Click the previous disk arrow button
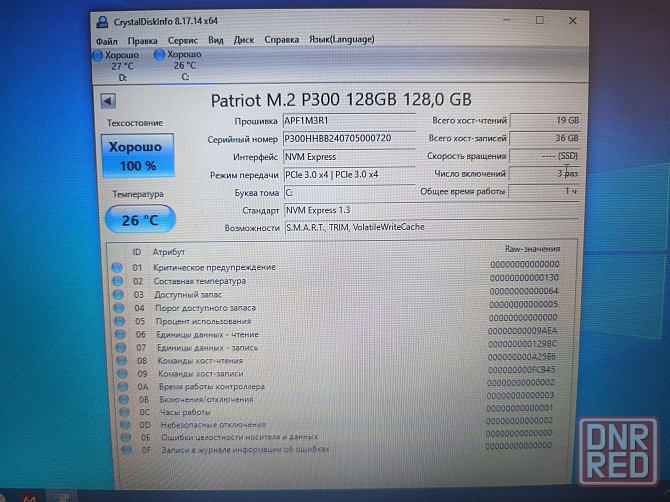This screenshot has height=502, width=670. [x=108, y=101]
